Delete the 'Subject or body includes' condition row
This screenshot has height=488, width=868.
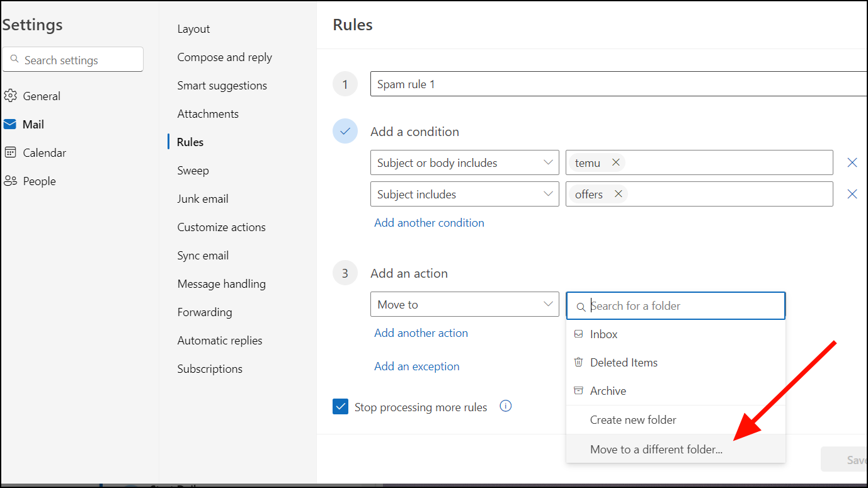pyautogui.click(x=852, y=162)
